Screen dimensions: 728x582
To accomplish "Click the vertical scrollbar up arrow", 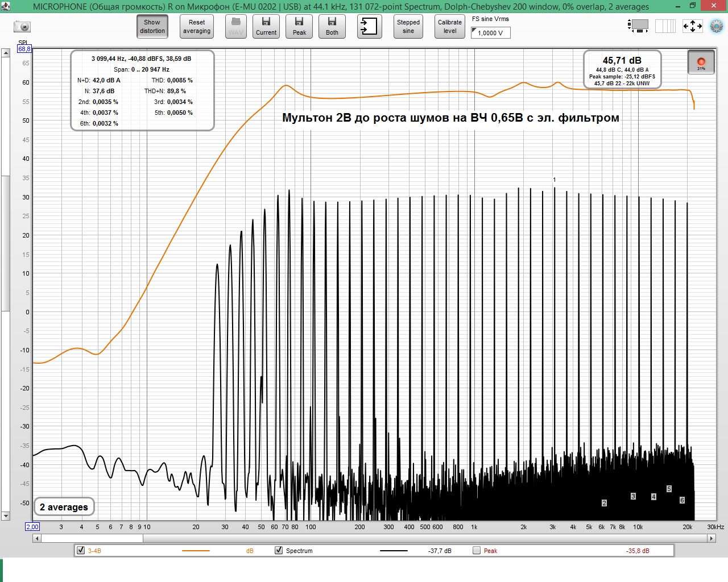I will 6,53.
